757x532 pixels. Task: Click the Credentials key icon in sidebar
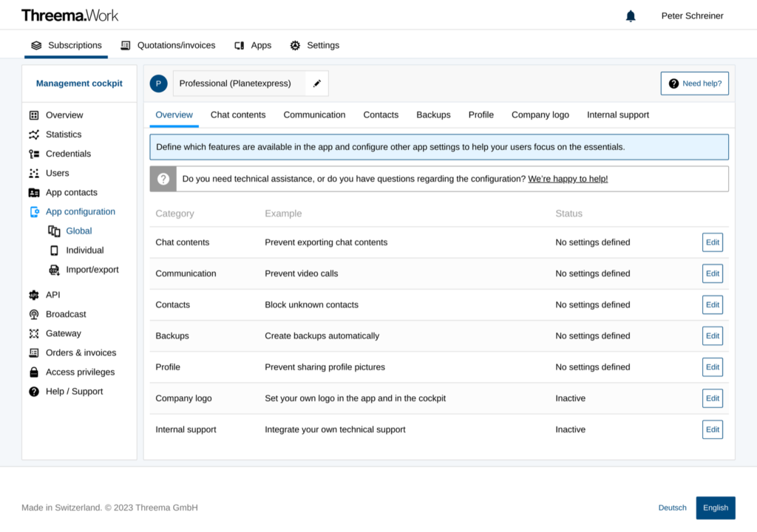34,154
